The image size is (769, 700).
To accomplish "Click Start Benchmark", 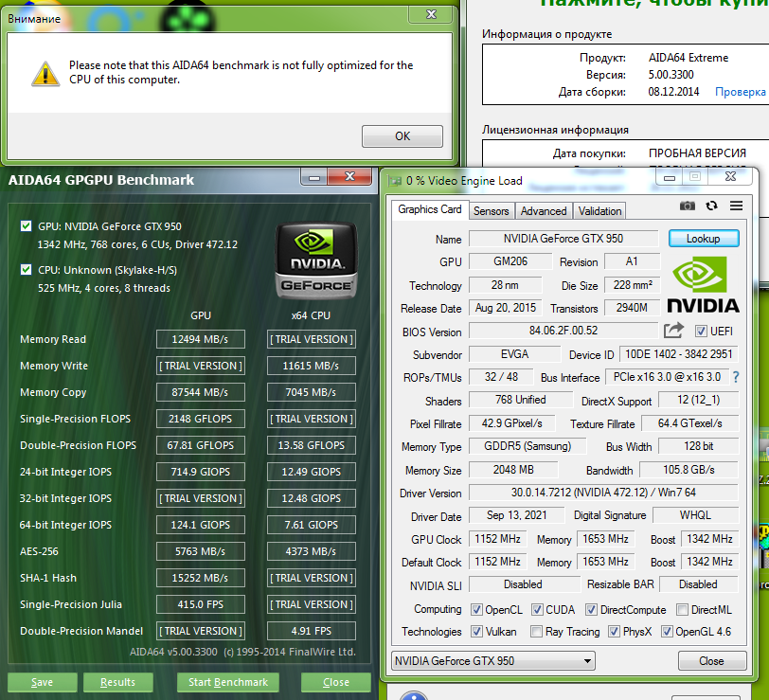I will click(x=228, y=682).
